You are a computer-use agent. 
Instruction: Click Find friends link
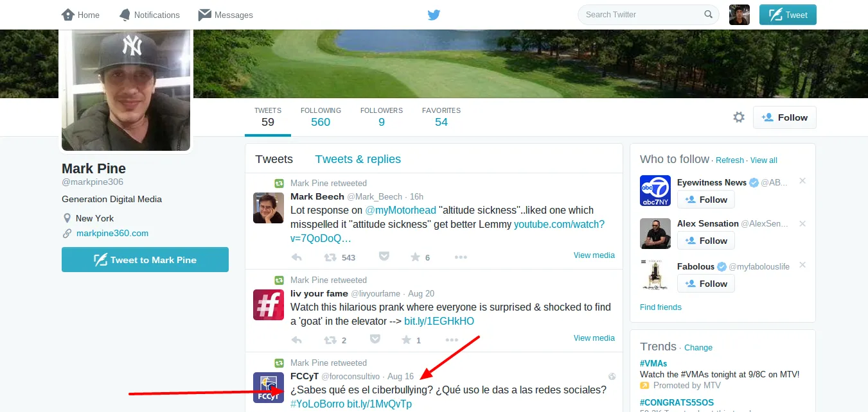(660, 307)
